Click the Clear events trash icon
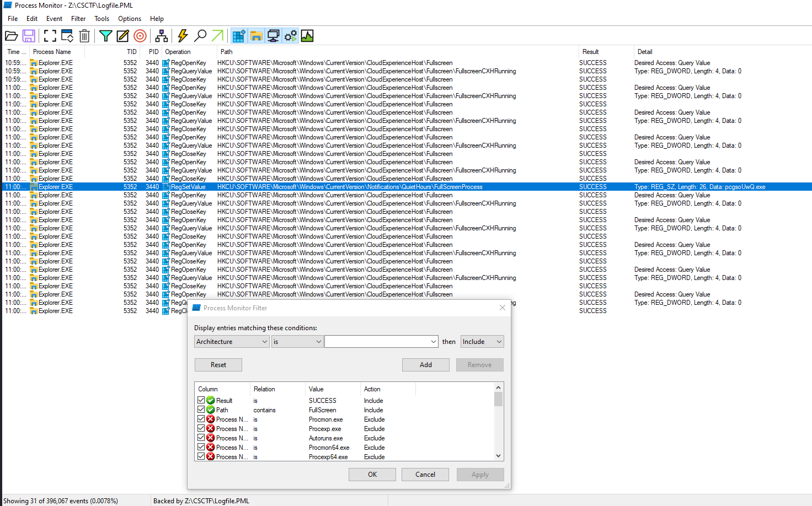812x506 pixels. (84, 36)
